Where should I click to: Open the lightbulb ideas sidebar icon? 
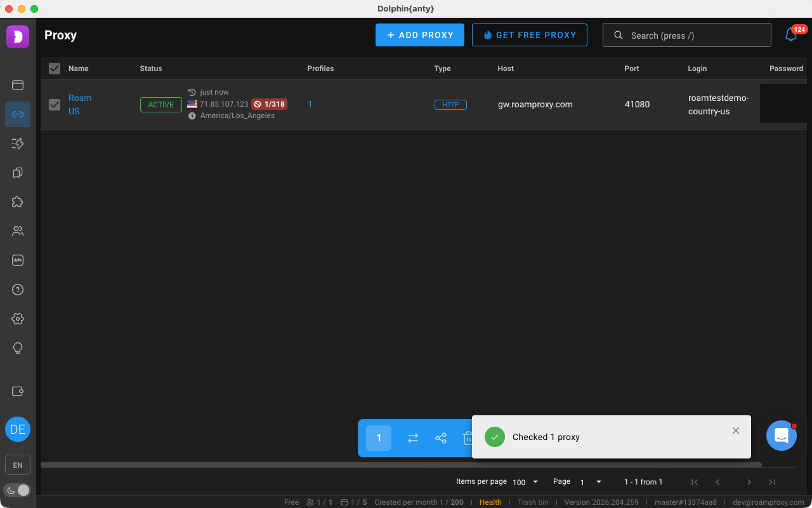point(18,348)
